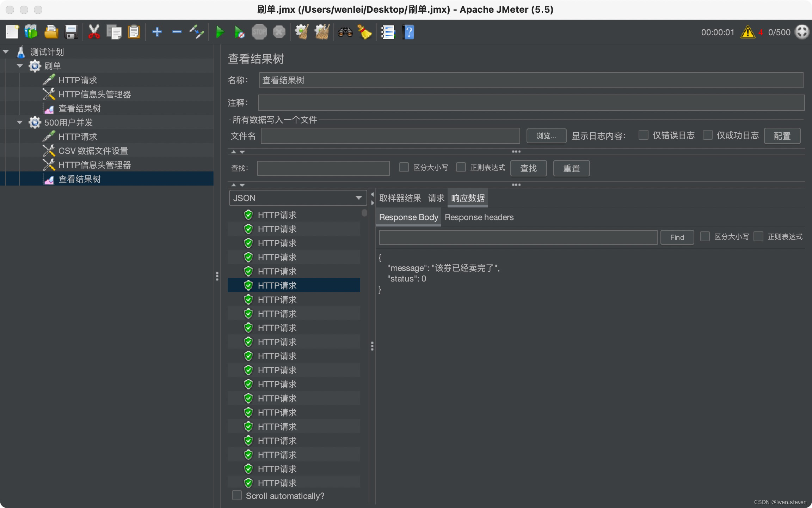This screenshot has height=508, width=812.
Task: Click the response Find text field
Action: point(518,237)
